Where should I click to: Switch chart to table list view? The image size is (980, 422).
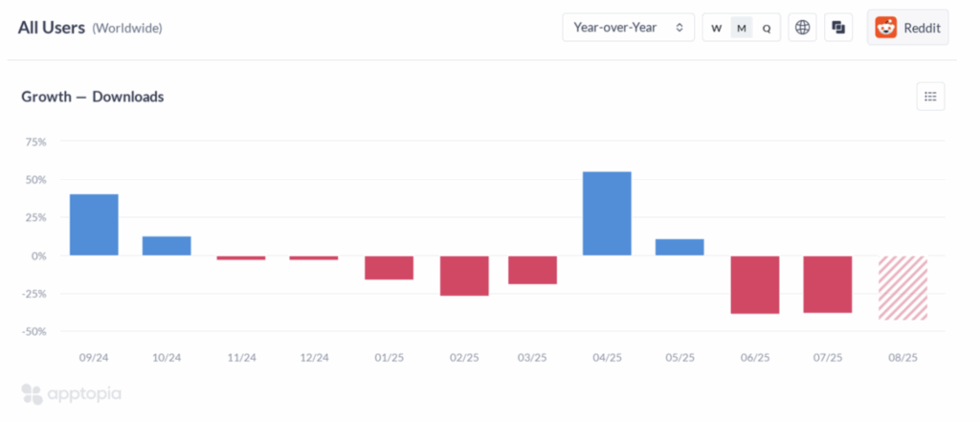[x=930, y=97]
